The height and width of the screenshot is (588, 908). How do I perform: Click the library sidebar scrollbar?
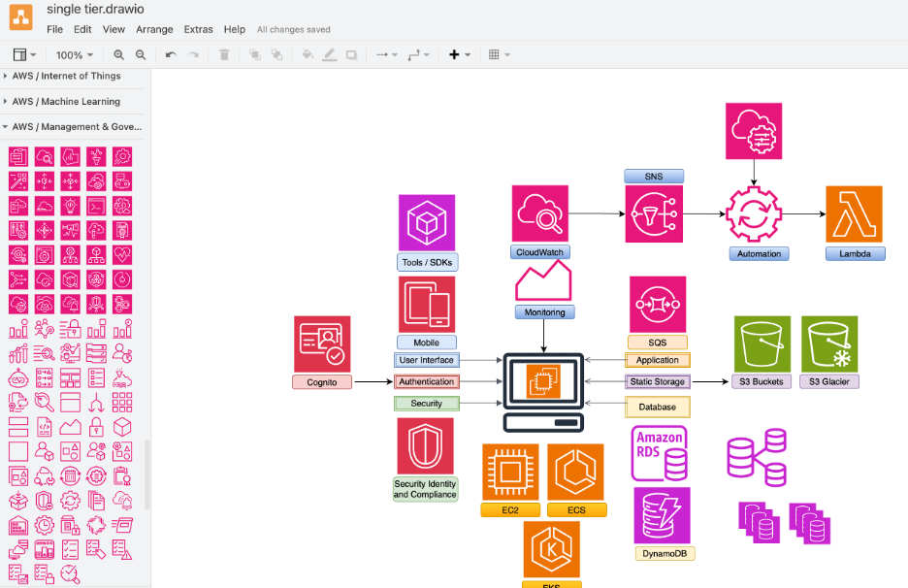147,475
